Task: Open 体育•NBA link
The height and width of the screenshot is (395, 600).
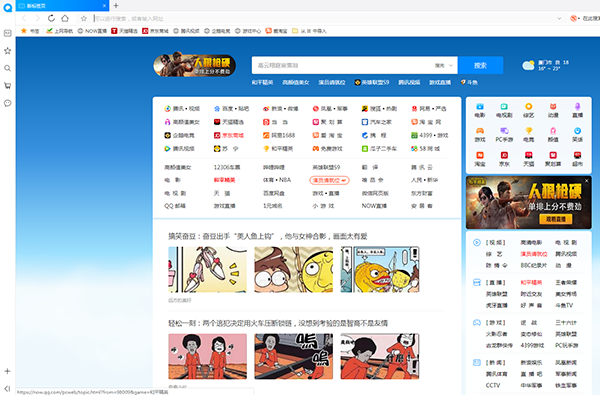Action: [277, 180]
